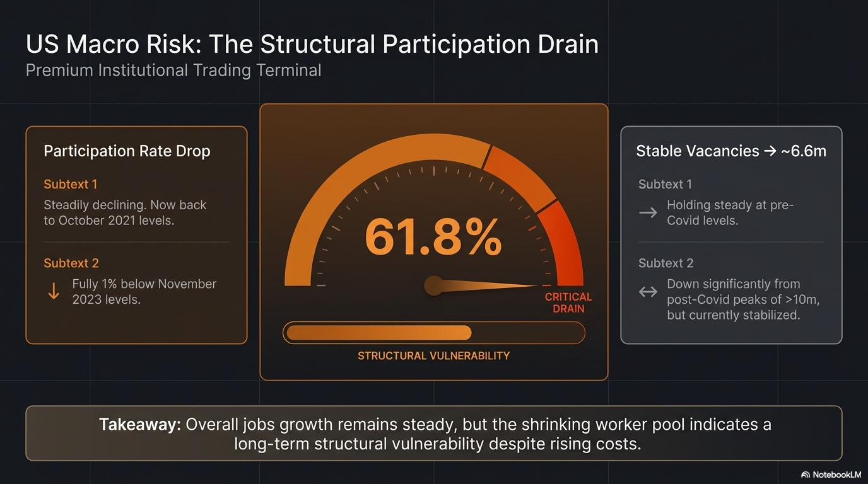868x484 pixels.
Task: Click the Structural Vulnerability progress bar
Action: click(x=434, y=333)
